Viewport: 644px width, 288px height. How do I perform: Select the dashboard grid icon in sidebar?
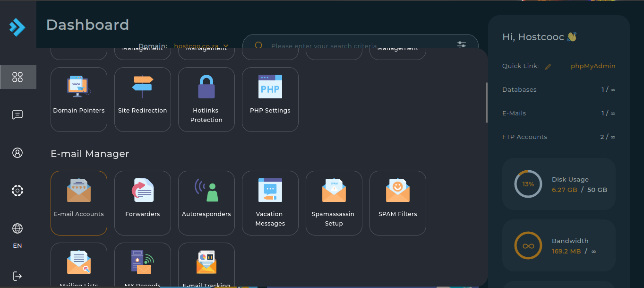pyautogui.click(x=17, y=77)
